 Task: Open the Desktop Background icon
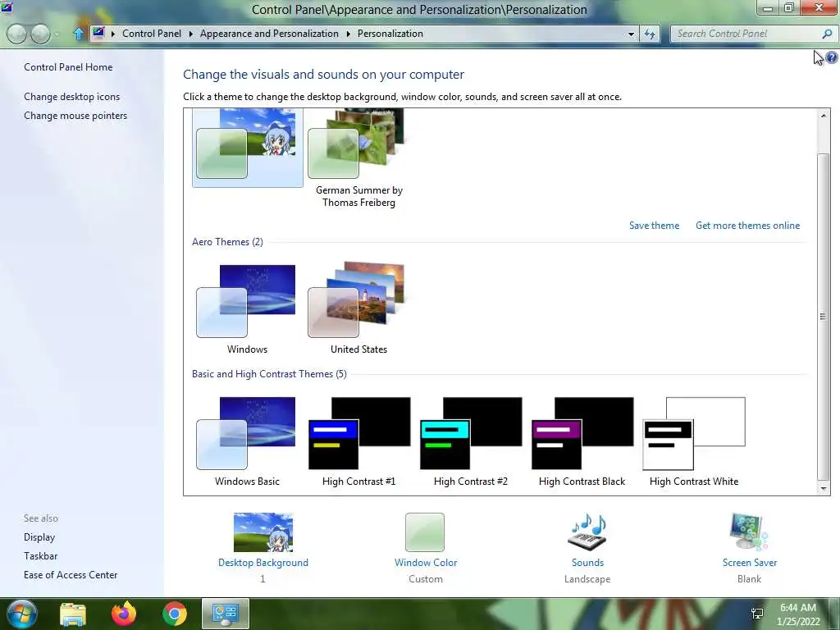263,532
